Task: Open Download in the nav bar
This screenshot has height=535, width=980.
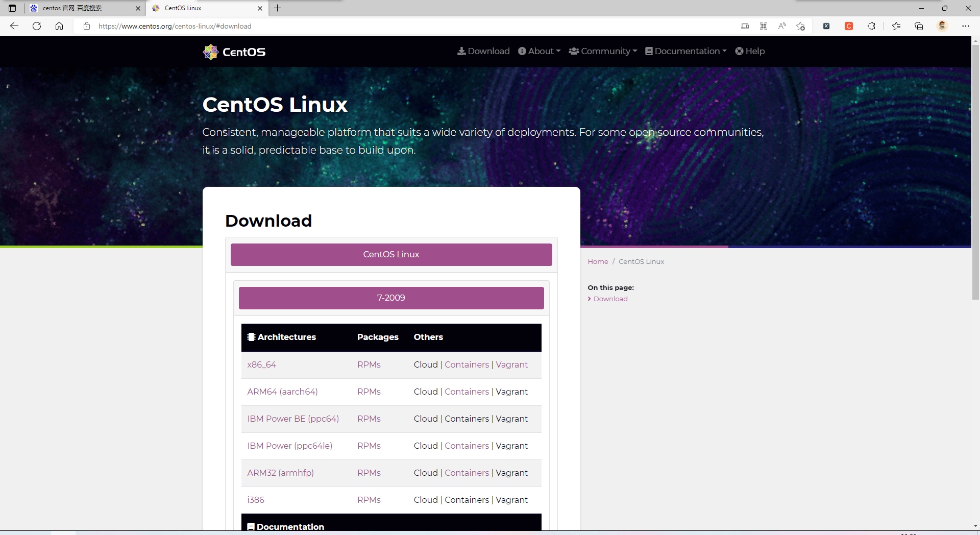Action: click(x=483, y=51)
